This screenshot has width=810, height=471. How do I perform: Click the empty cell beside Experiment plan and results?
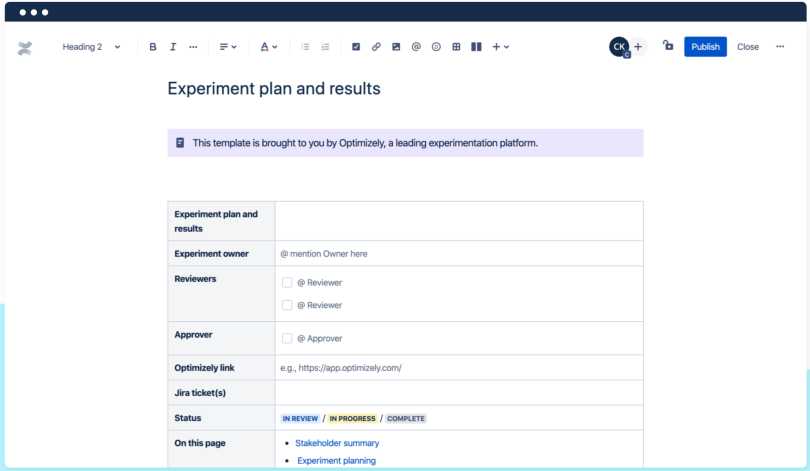(459, 221)
